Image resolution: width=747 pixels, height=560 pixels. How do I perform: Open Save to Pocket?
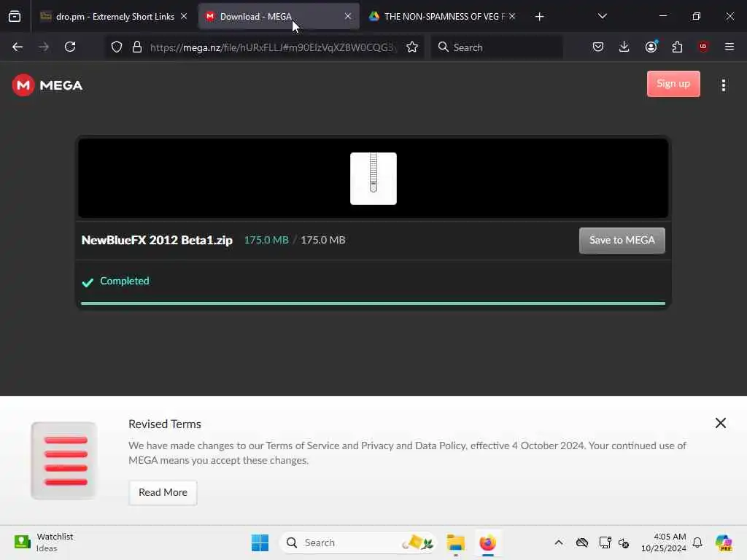[598, 47]
